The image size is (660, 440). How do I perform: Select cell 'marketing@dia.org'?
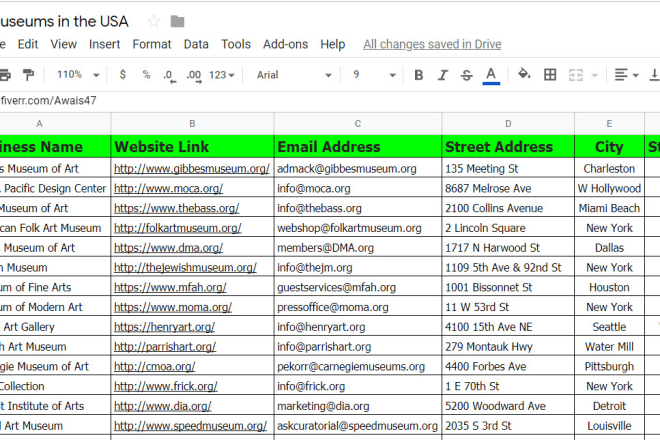coord(358,406)
